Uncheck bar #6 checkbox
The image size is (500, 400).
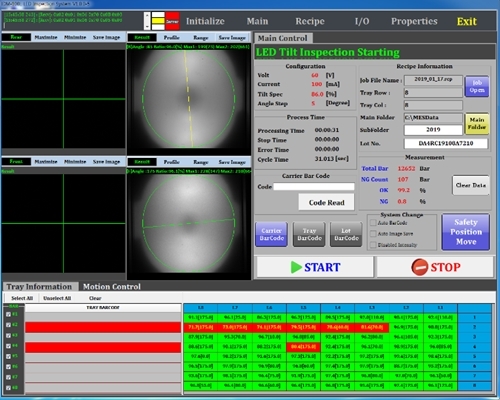pyautogui.click(x=8, y=367)
